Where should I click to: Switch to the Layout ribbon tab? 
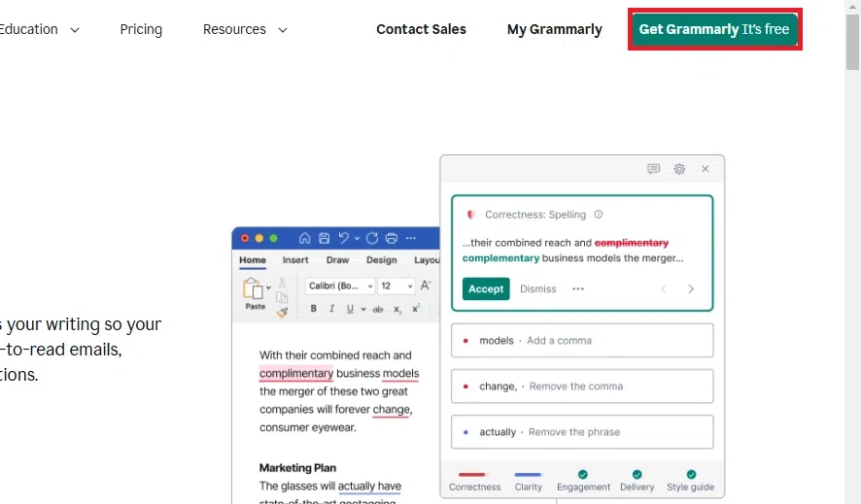point(427,260)
